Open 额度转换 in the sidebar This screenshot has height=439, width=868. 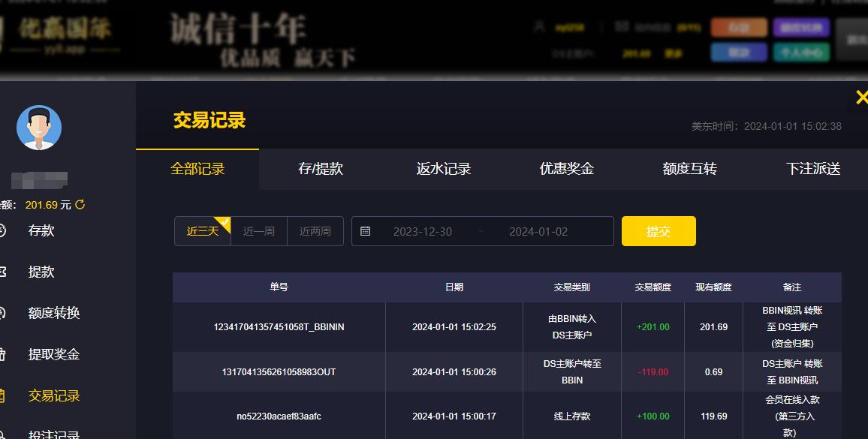[x=54, y=313]
